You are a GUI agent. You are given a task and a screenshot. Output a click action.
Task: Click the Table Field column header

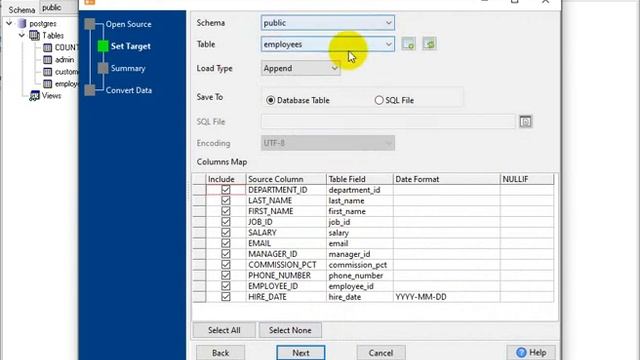[x=360, y=179]
